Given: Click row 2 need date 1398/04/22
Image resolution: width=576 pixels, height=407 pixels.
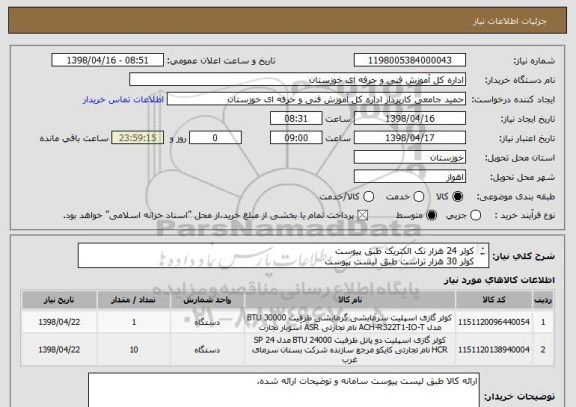Looking at the screenshot, I should (x=59, y=350).
